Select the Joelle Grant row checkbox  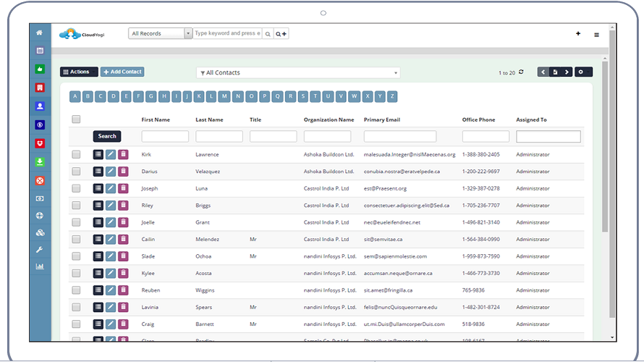coord(76,222)
